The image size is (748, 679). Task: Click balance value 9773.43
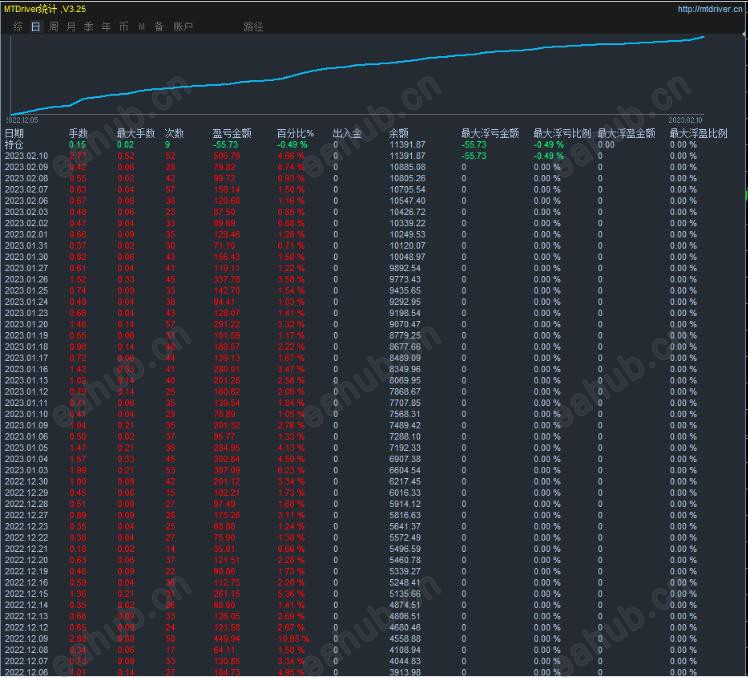(x=405, y=280)
